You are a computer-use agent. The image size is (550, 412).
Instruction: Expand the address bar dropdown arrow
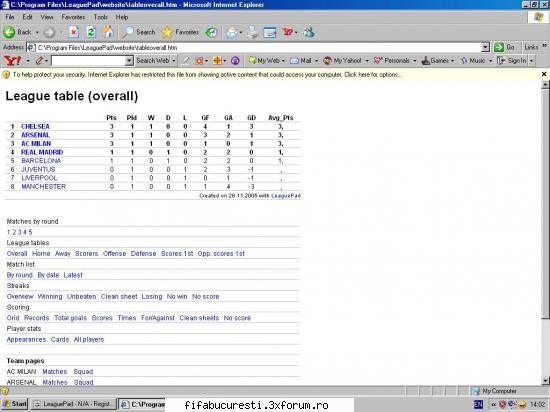485,47
